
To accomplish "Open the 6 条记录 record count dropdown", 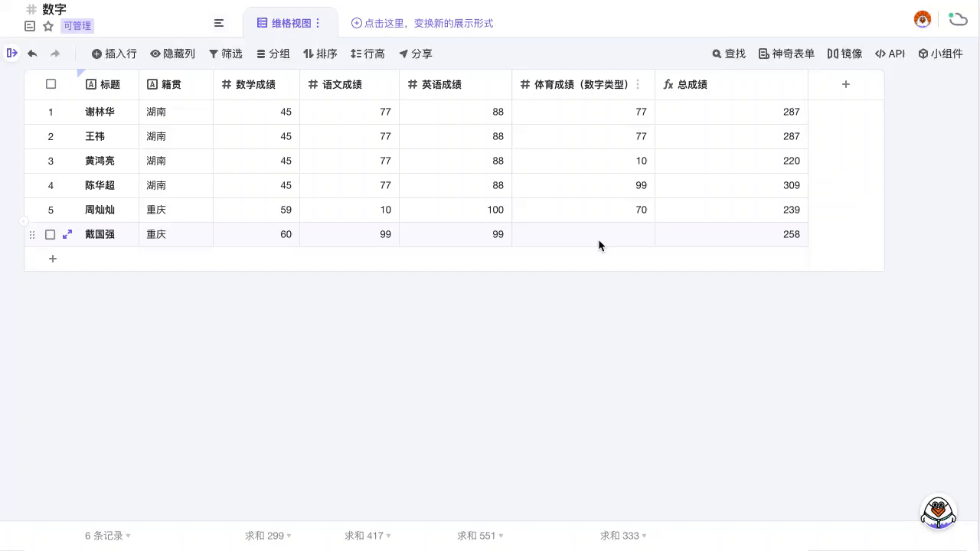I will coord(107,536).
